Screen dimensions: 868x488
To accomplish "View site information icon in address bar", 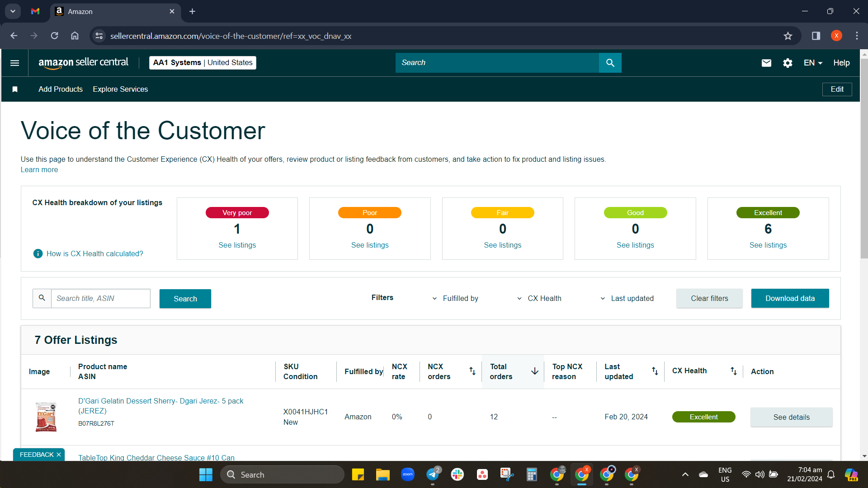I will point(99,36).
